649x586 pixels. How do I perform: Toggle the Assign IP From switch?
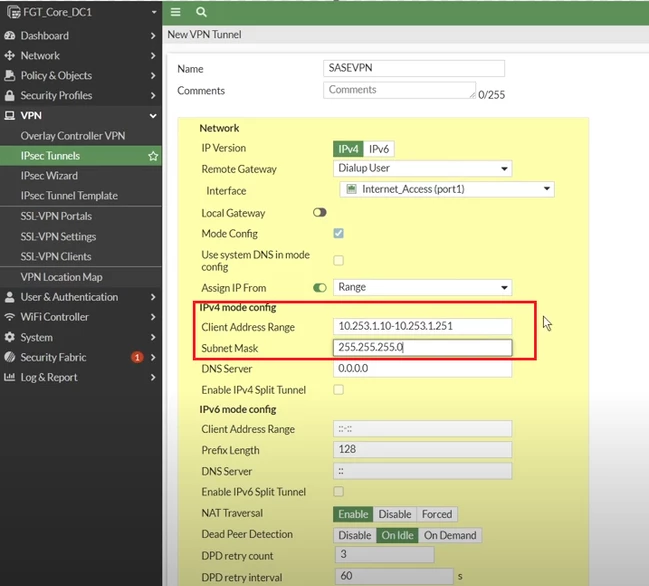[320, 288]
